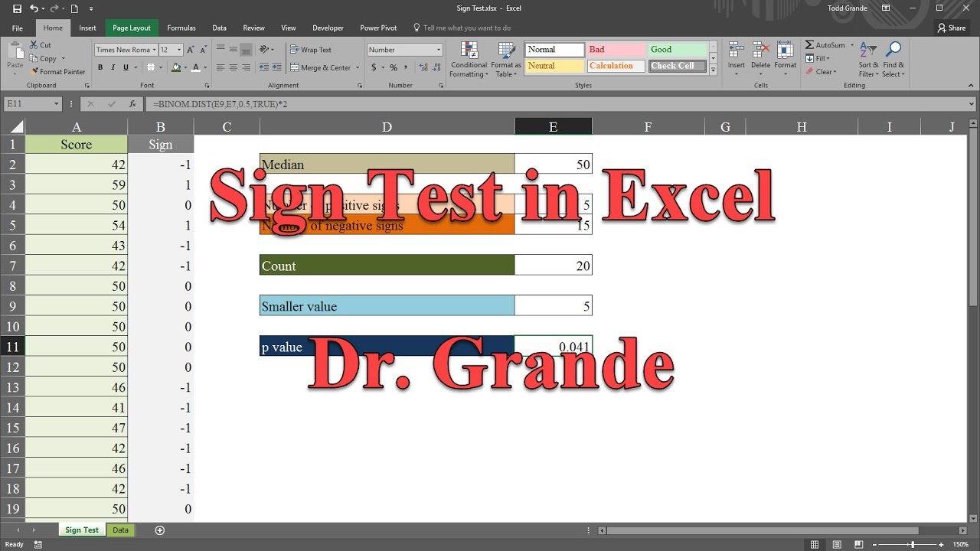Click the Increase Indent icon
Screen dimensions: 980x551
(277, 67)
